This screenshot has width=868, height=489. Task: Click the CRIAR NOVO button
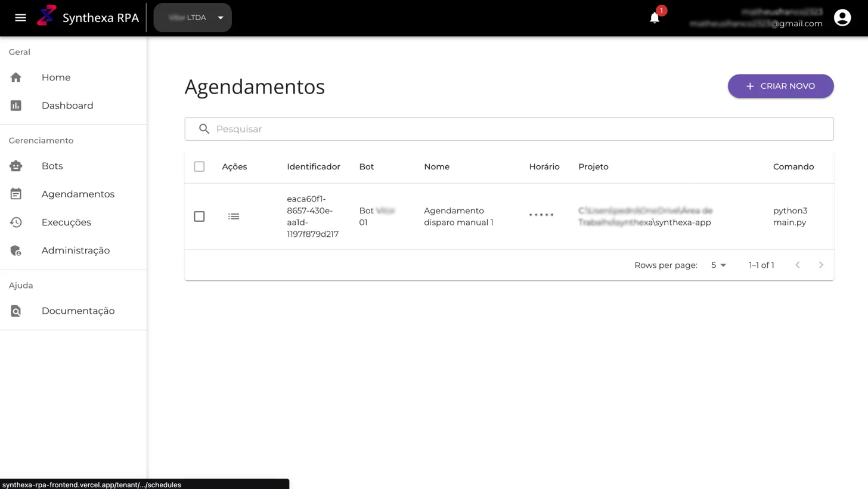coord(780,86)
